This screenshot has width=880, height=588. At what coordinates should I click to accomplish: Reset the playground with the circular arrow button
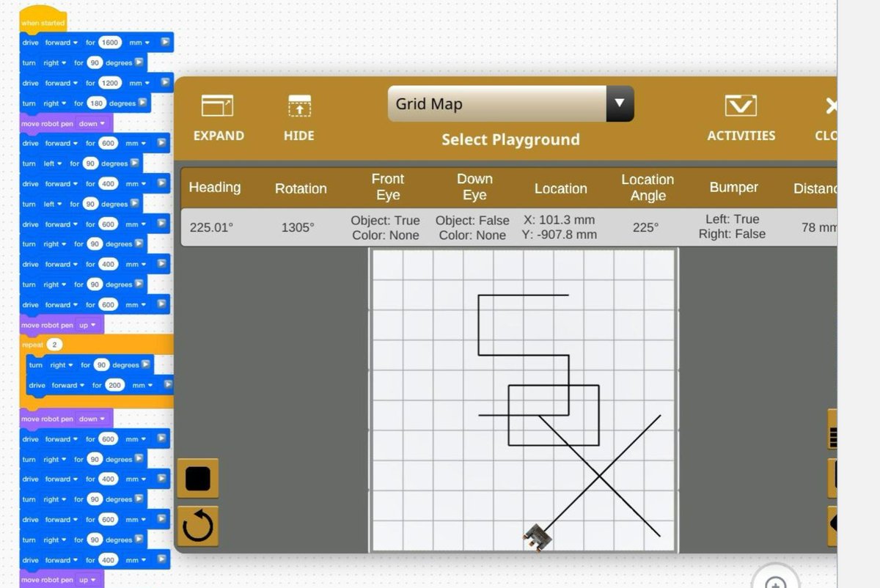coord(198,526)
